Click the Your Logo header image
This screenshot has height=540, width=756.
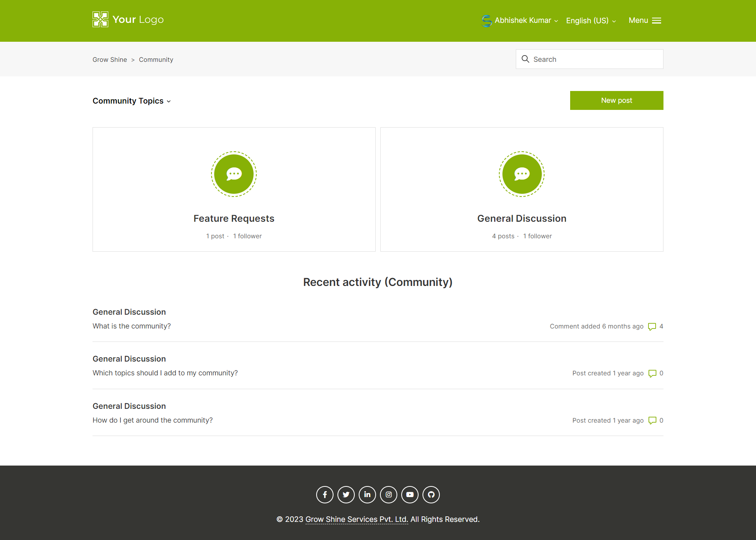(x=128, y=20)
